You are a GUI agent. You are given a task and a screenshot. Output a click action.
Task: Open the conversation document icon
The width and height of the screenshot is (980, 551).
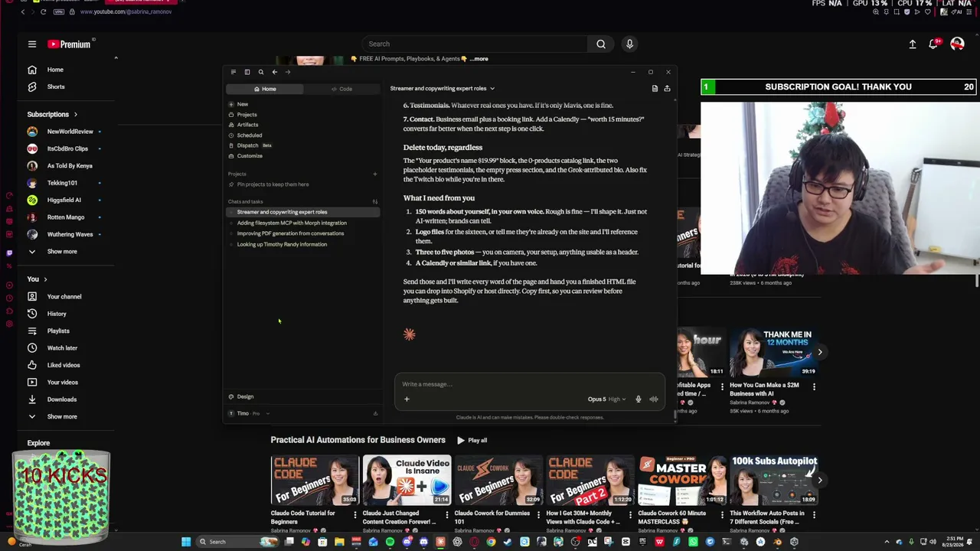point(655,89)
